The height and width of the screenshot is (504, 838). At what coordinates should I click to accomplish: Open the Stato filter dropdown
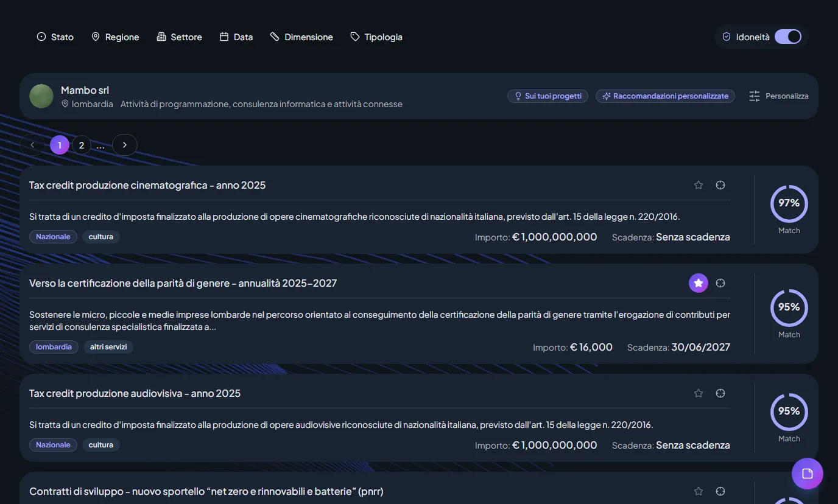(55, 37)
